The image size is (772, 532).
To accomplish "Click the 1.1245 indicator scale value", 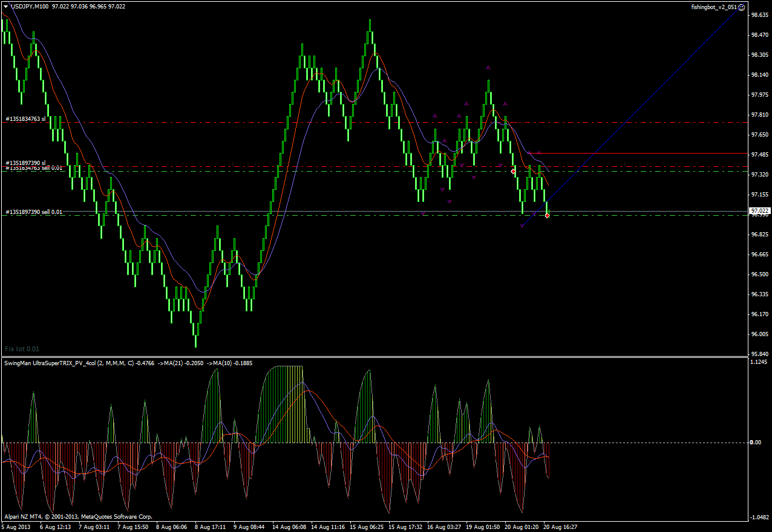I will click(759, 363).
